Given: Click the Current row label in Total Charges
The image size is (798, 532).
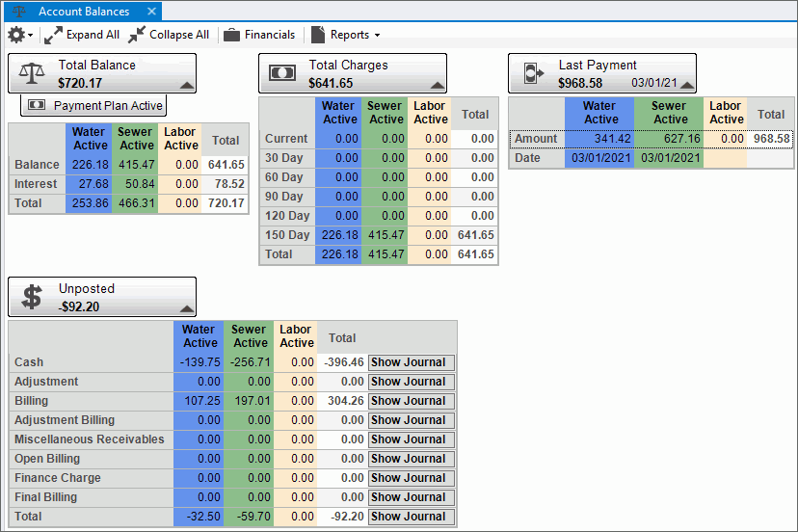Looking at the screenshot, I should (286, 139).
